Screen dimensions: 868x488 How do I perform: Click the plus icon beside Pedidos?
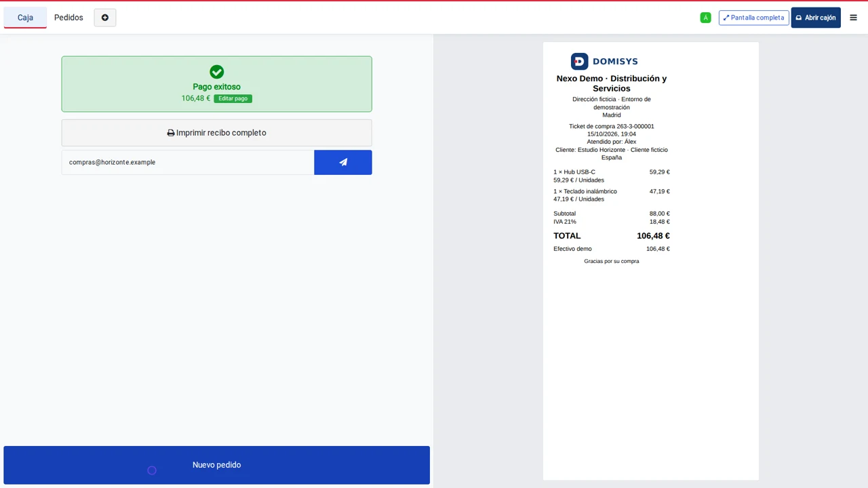[105, 18]
